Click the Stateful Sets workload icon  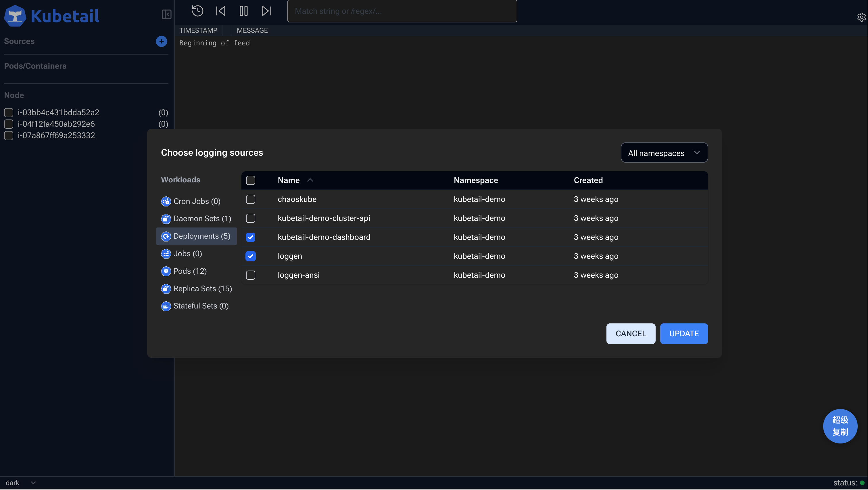tap(166, 306)
